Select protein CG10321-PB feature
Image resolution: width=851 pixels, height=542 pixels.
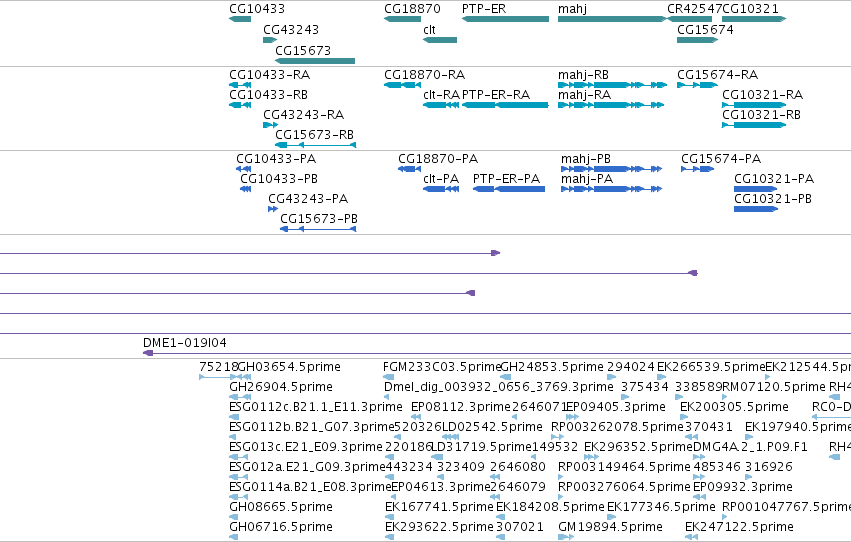(755, 209)
